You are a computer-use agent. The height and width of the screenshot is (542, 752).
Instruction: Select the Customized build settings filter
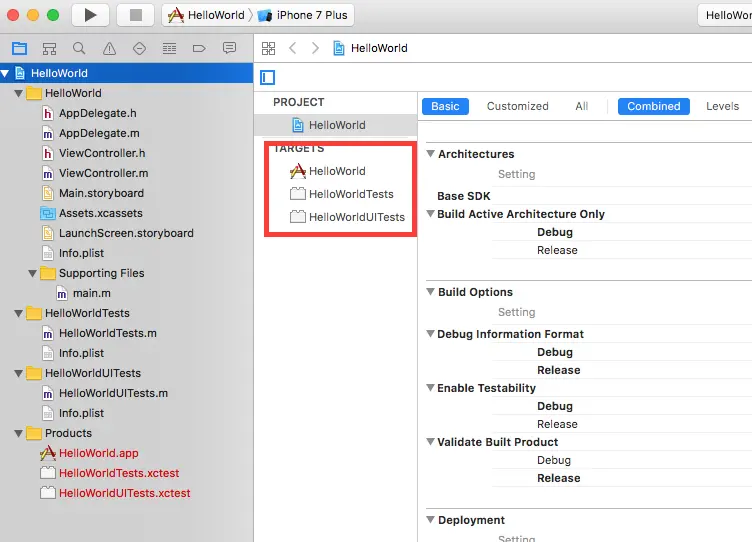(517, 106)
